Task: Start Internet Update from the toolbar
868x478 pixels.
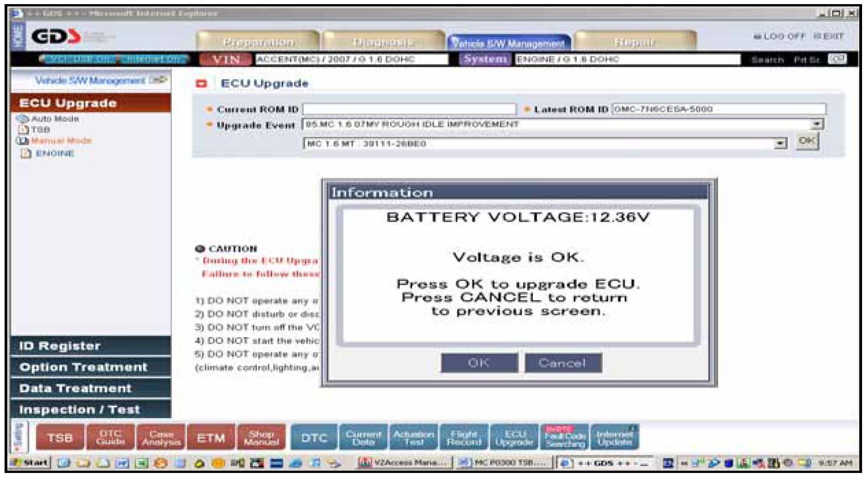Action: 615,438
